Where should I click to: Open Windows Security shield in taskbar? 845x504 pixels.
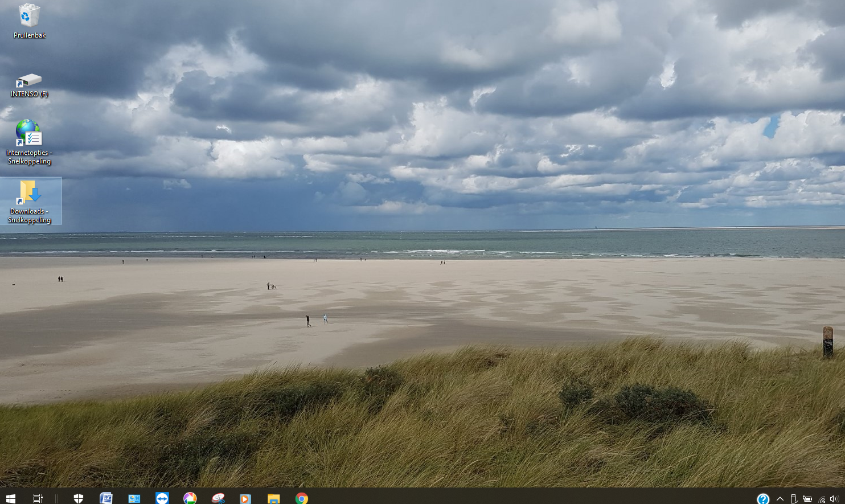(x=79, y=498)
